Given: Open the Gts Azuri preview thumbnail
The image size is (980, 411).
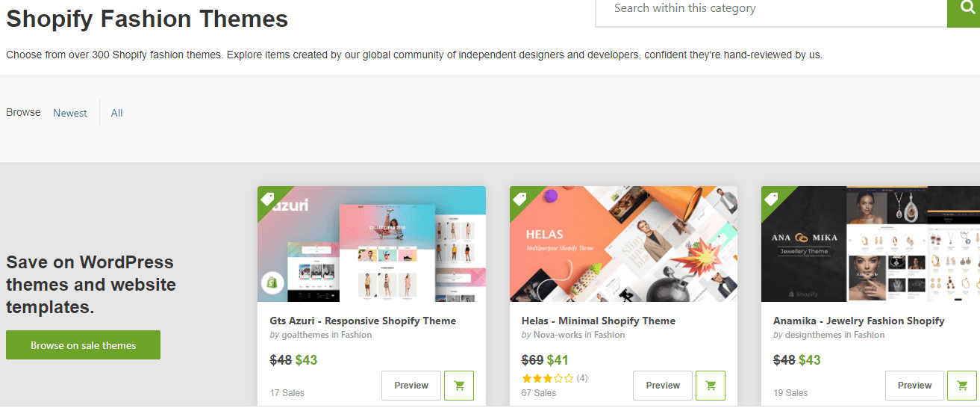Looking at the screenshot, I should pyautogui.click(x=372, y=244).
